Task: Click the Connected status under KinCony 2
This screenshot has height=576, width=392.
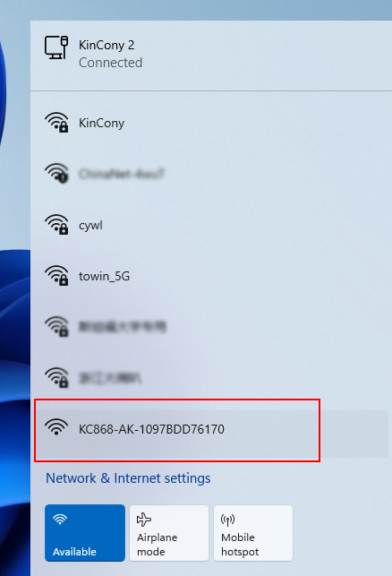Action: (110, 63)
